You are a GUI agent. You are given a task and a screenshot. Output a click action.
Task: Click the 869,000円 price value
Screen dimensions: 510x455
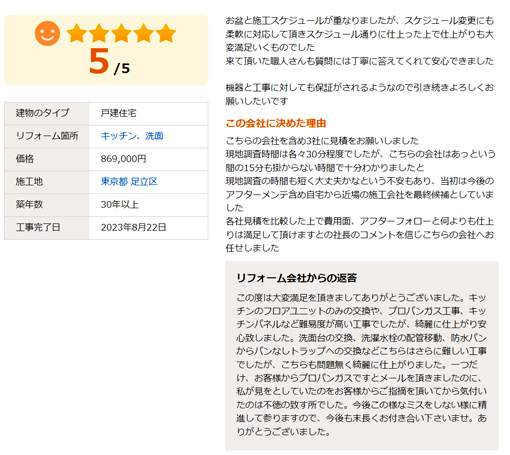[x=123, y=159]
